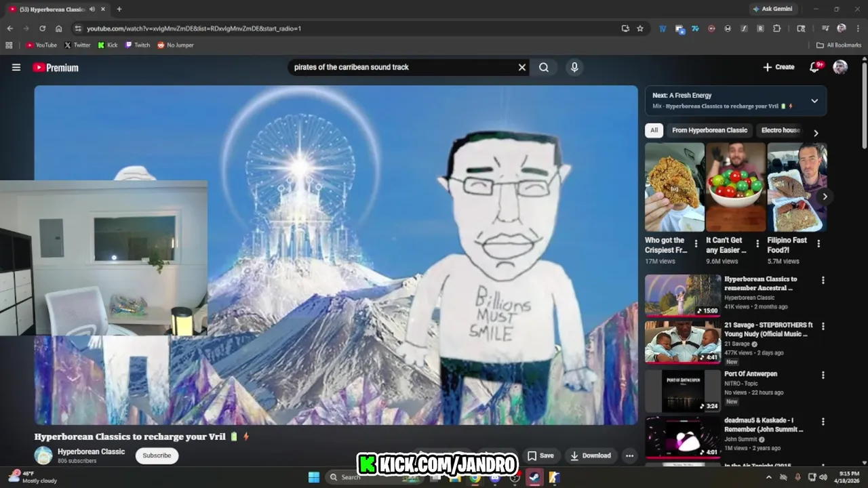Show hidden system tray icons
Image resolution: width=868 pixels, height=488 pixels.
[x=768, y=477]
